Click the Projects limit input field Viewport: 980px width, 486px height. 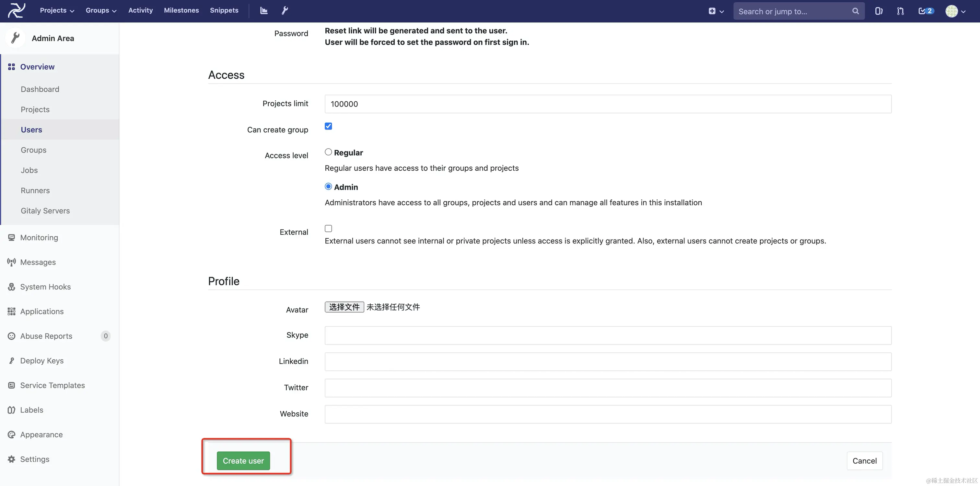click(608, 104)
